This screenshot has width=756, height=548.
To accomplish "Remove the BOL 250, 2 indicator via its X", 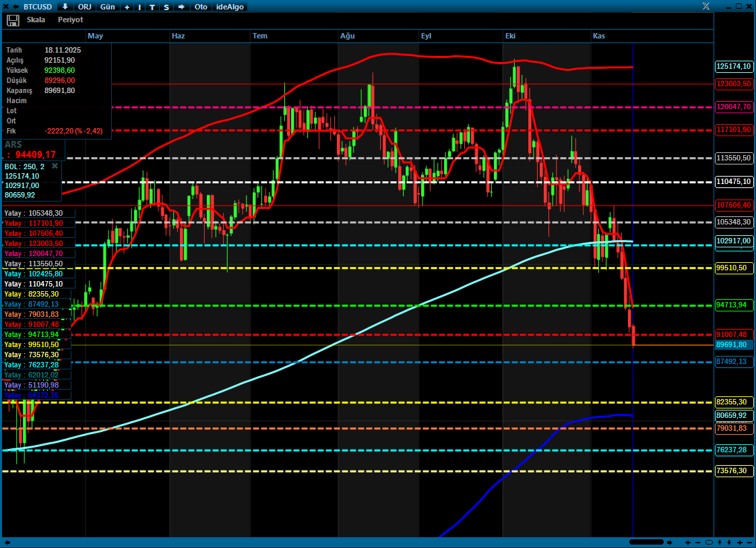I will [55, 166].
